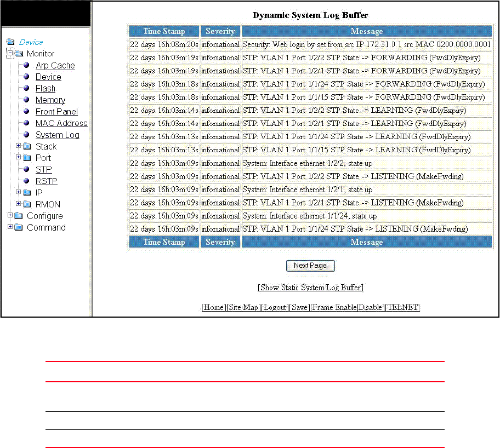This screenshot has height=448, width=500.
Task: Click the Stack folder icon
Action: coord(27,146)
